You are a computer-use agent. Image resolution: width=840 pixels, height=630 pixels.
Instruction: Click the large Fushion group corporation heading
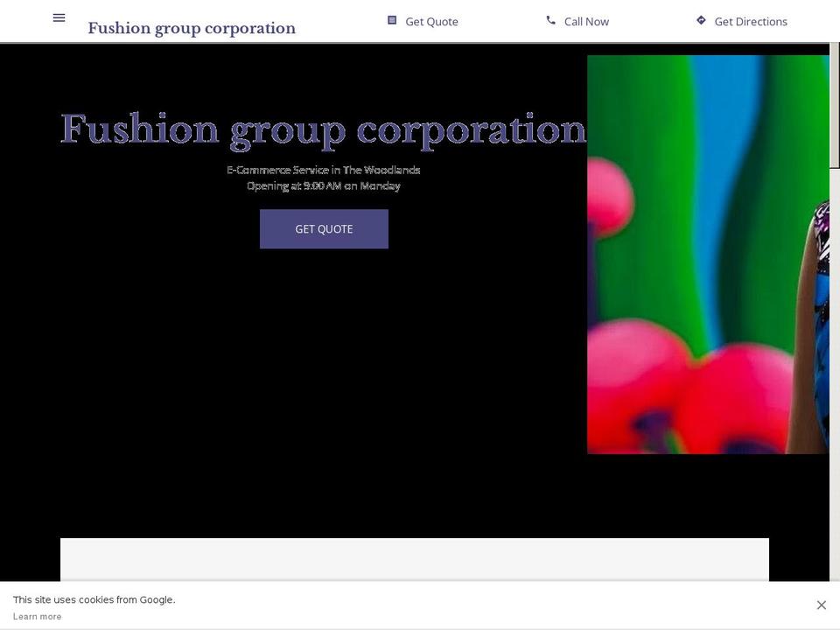pyautogui.click(x=324, y=130)
